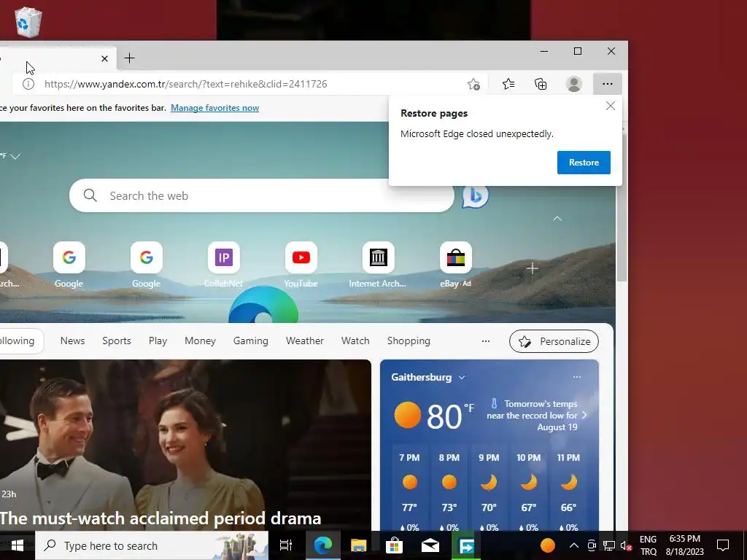The height and width of the screenshot is (560, 747).
Task: Open the Windows Start menu
Action: coord(18,545)
